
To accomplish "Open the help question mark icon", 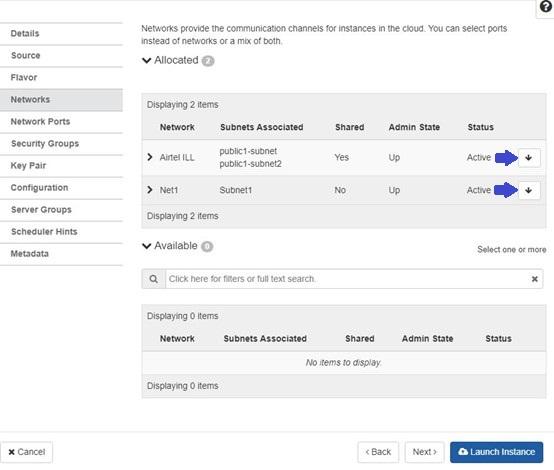I will [x=546, y=7].
